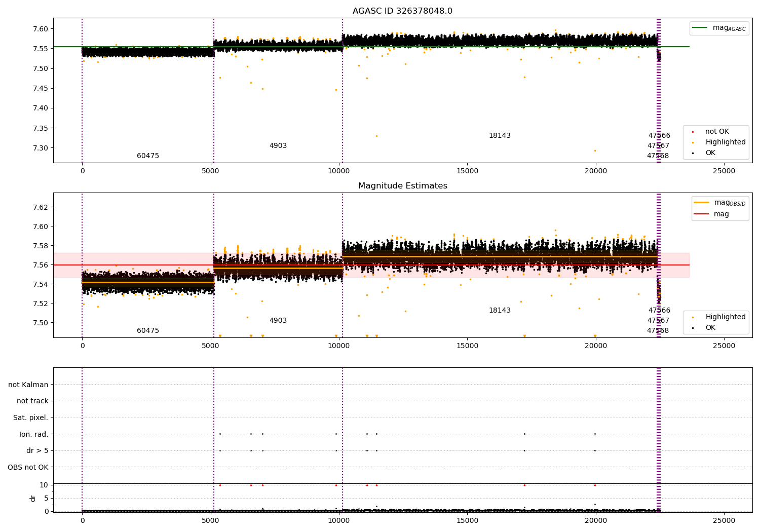760x532 pixels.
Task: Click the y-tick 7.30 on top plot
Action: 41,148
